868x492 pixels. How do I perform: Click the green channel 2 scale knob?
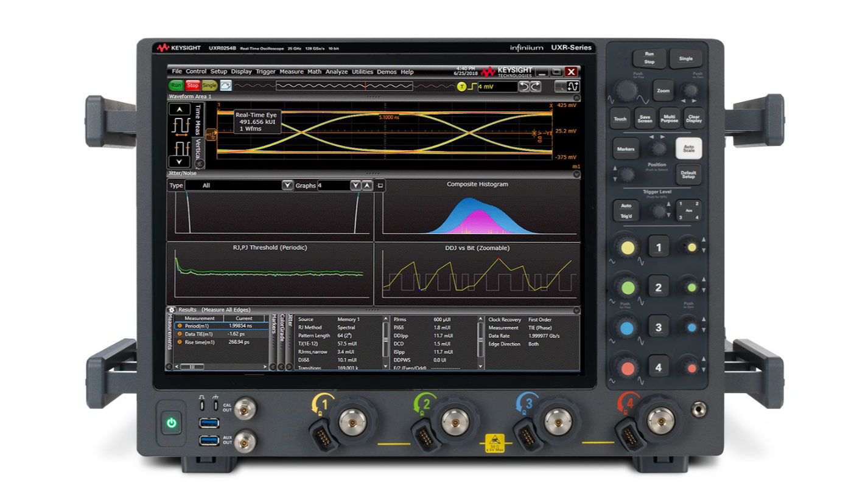(626, 287)
